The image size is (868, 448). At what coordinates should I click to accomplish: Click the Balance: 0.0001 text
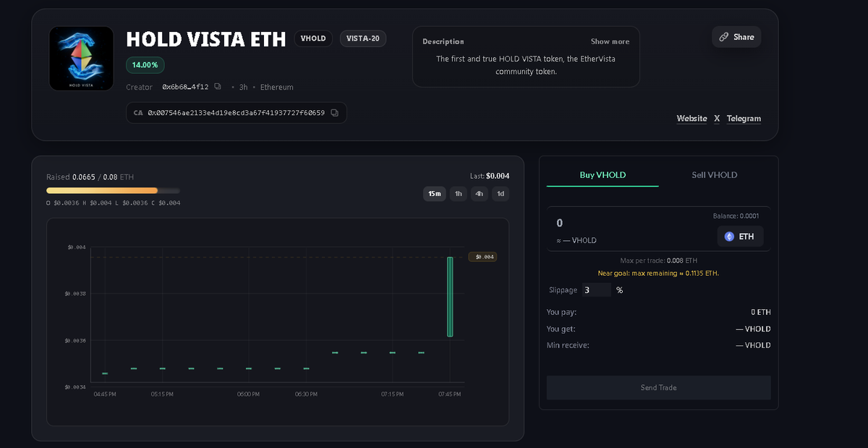point(736,216)
